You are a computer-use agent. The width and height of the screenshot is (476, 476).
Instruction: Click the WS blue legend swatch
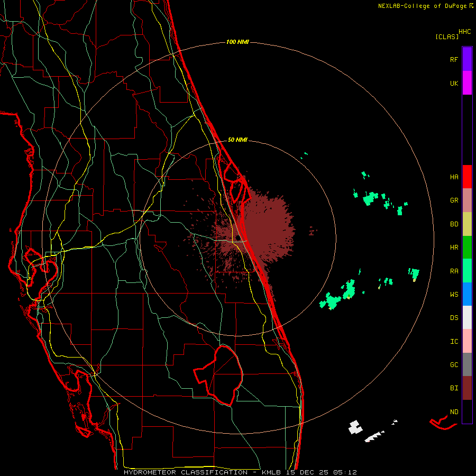[467, 294]
